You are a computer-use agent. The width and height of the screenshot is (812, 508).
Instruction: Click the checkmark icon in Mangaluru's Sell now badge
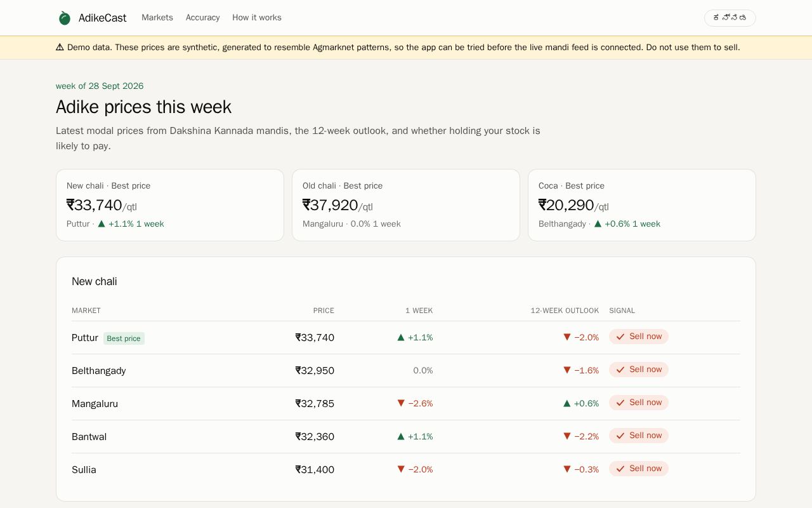pyautogui.click(x=620, y=403)
